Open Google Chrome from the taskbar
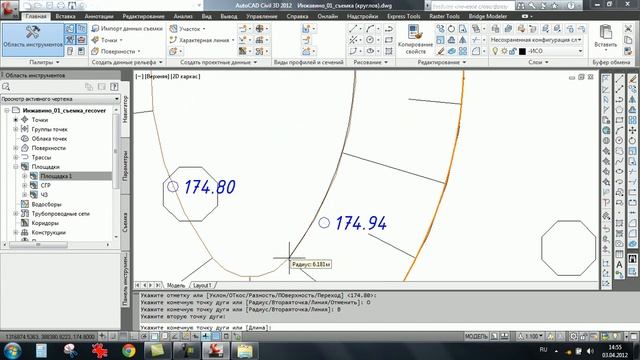This screenshot has height=360, width=640. coord(129,351)
